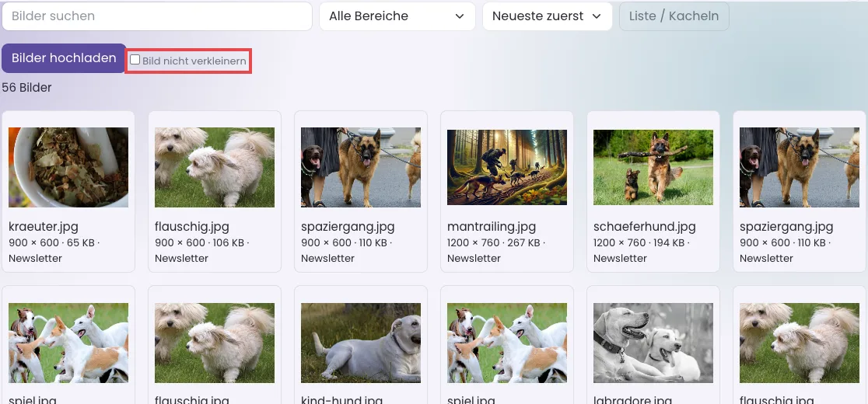868x404 pixels.
Task: Click 'Newsletter' label under kraeuter.jpg
Action: point(36,258)
